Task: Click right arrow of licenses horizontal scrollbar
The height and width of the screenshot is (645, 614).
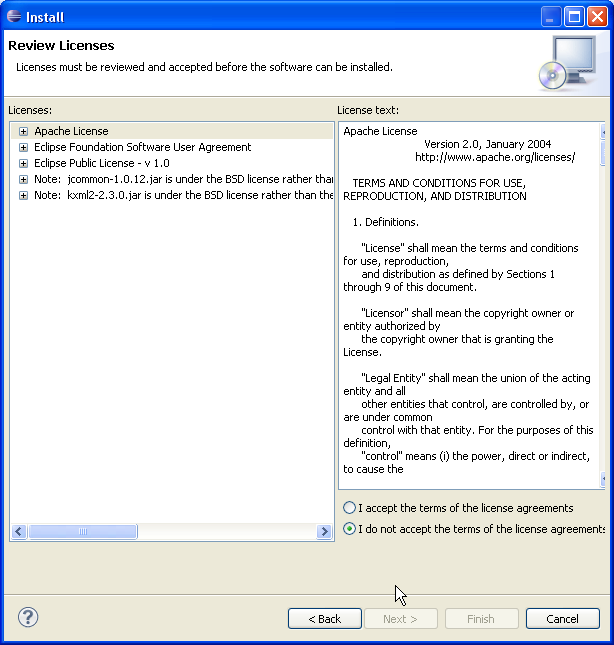Action: click(324, 531)
